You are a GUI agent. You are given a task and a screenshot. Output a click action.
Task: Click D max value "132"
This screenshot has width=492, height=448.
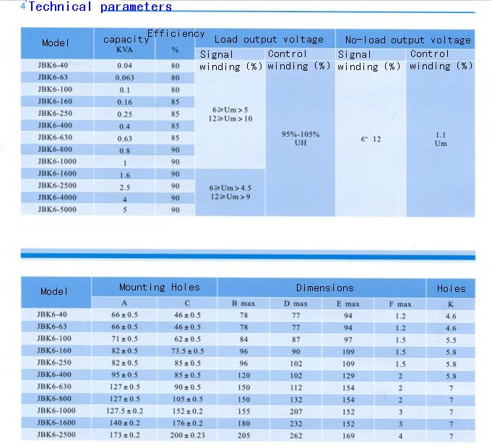pyautogui.click(x=296, y=400)
